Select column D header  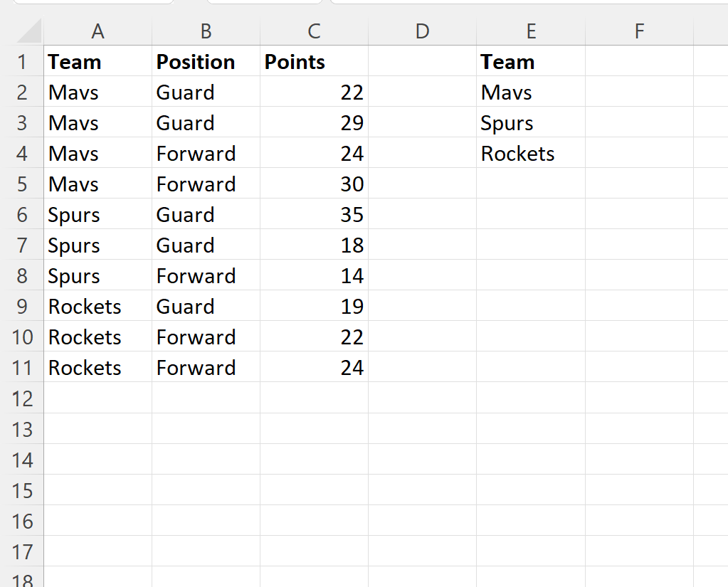[422, 31]
